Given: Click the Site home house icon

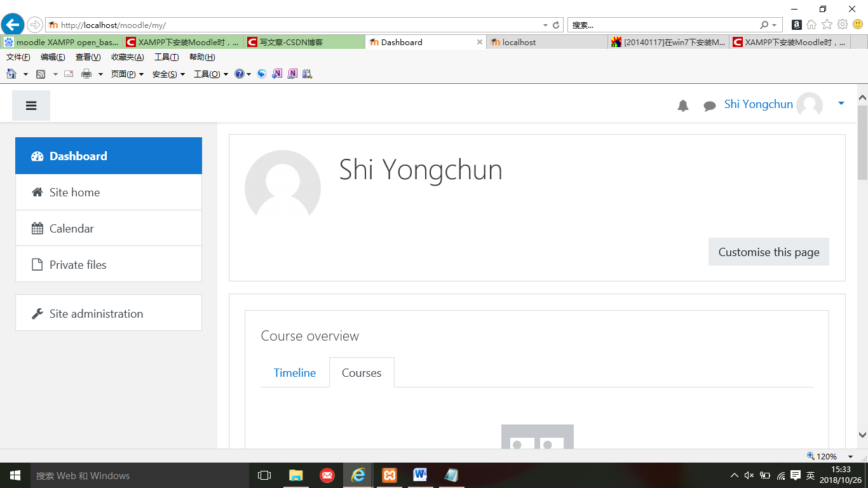Looking at the screenshot, I should pos(37,192).
